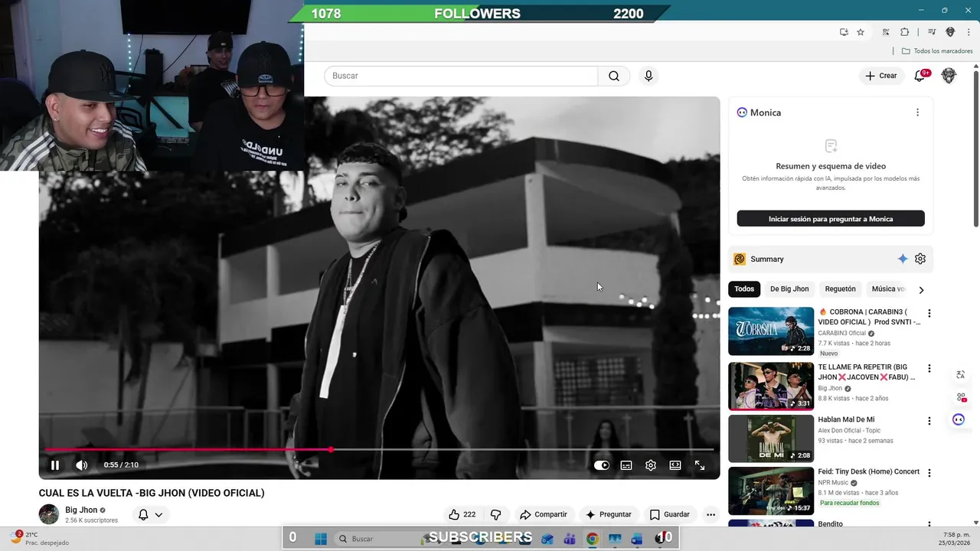980x551 pixels.
Task: Open Chrome extensions puzzle icon
Action: (x=904, y=32)
